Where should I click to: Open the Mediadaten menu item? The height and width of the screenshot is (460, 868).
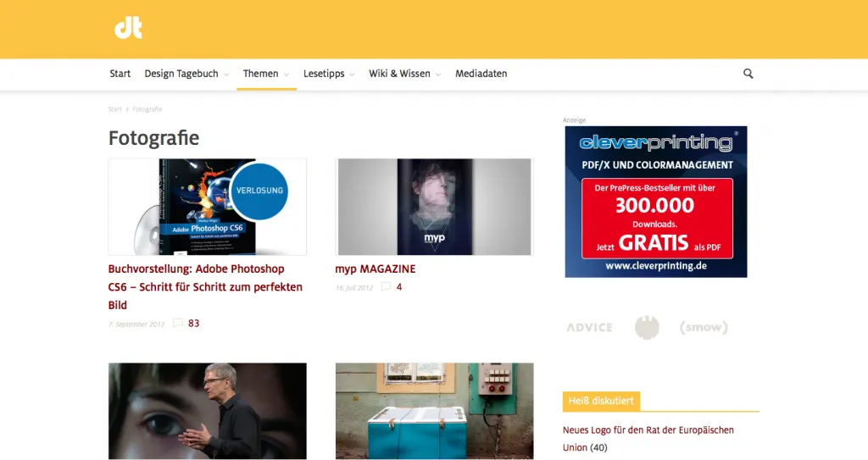(x=481, y=74)
